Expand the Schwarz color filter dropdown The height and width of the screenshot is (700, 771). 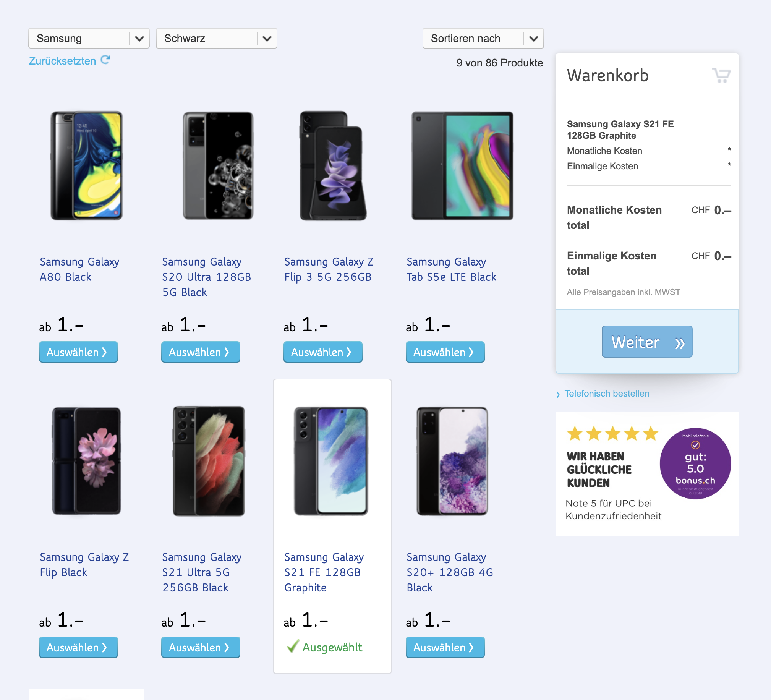(x=216, y=38)
